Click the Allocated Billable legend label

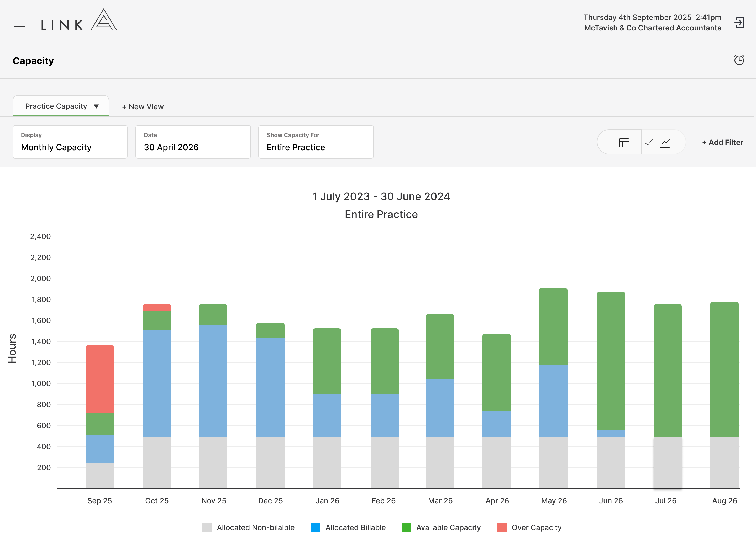pos(355,527)
